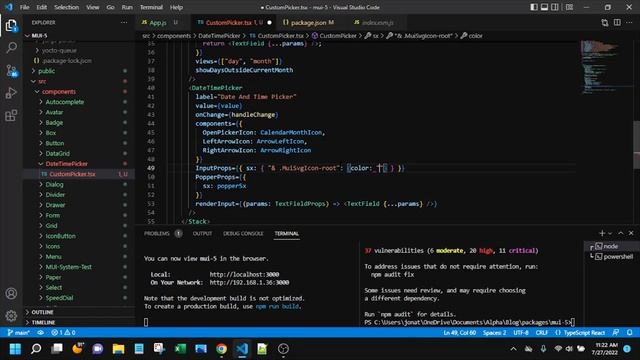This screenshot has height=360, width=640.
Task: Show the Problems panel tab
Action: 157,233
